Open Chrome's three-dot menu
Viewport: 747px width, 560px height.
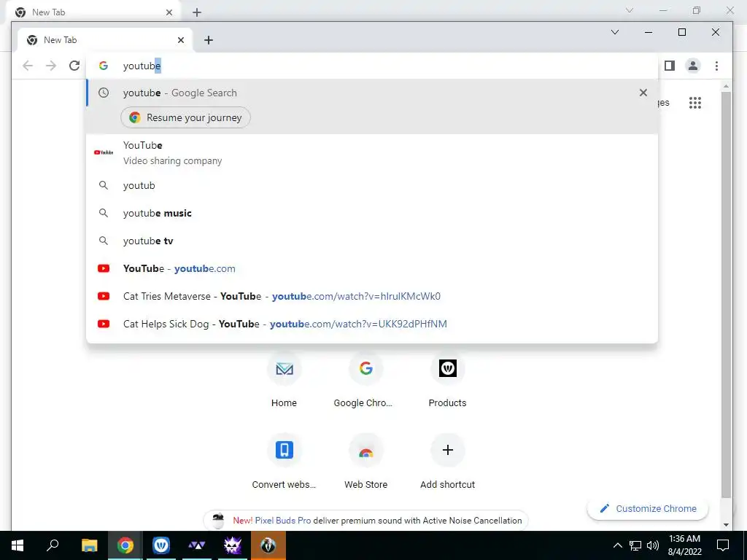[716, 66]
